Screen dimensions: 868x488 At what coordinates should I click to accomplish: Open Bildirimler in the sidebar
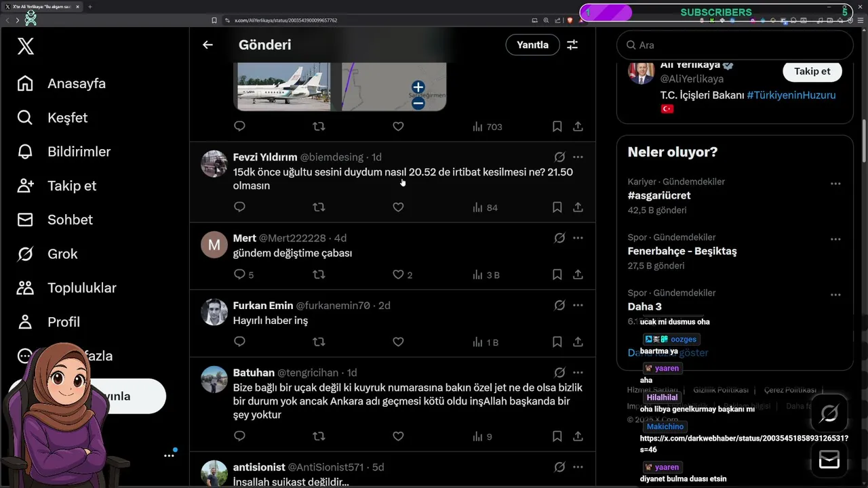64,152
